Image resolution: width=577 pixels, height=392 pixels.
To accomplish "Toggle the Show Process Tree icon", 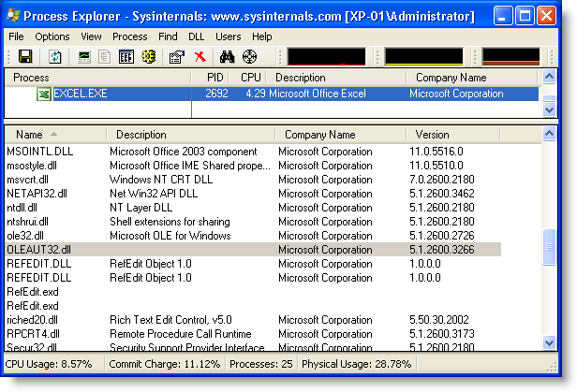I will [105, 56].
